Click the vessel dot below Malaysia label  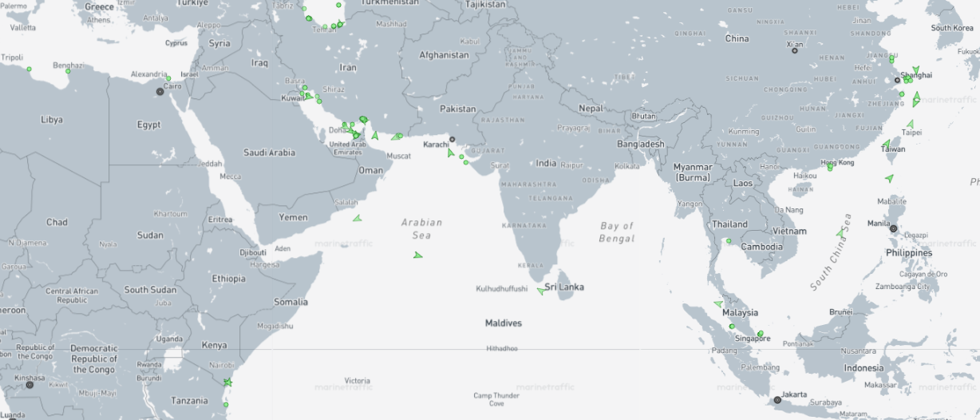[x=732, y=326]
